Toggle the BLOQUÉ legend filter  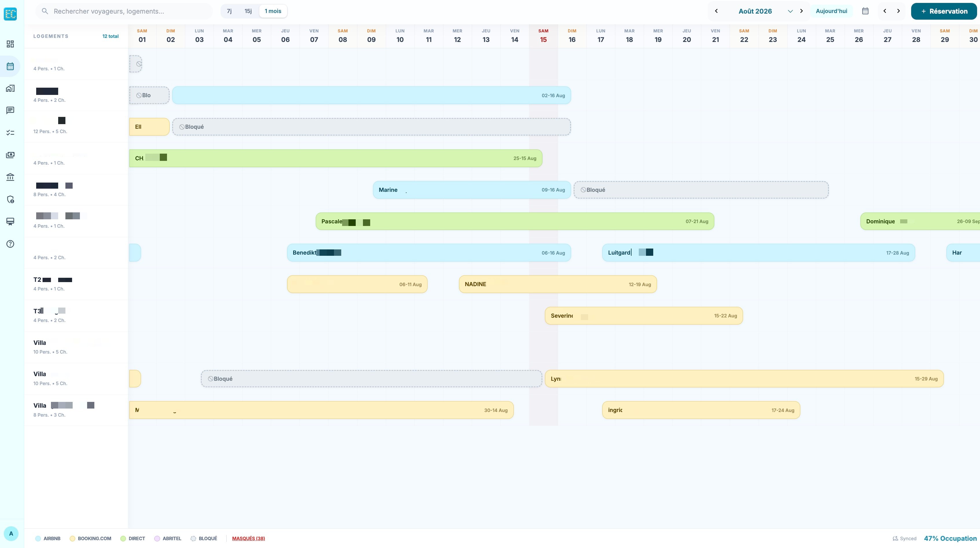203,538
